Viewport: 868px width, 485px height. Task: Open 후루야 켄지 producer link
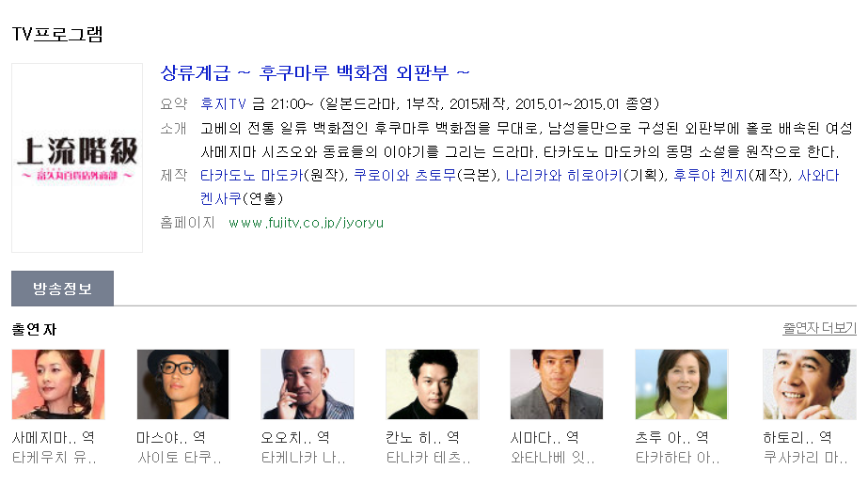pos(710,176)
